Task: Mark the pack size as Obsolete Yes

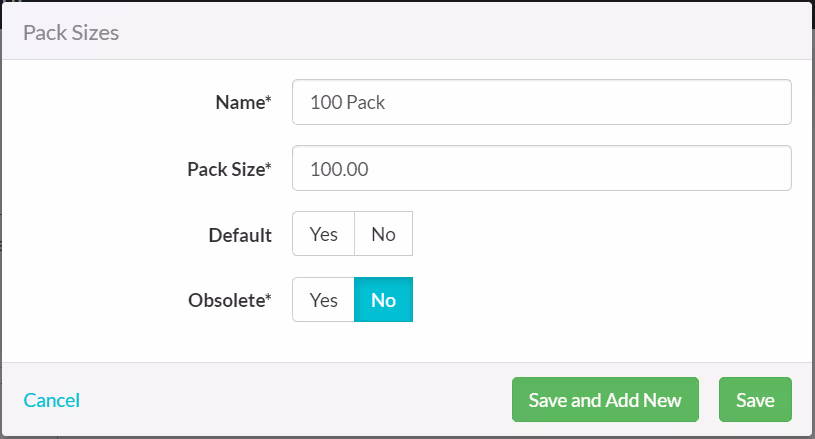Action: point(323,299)
